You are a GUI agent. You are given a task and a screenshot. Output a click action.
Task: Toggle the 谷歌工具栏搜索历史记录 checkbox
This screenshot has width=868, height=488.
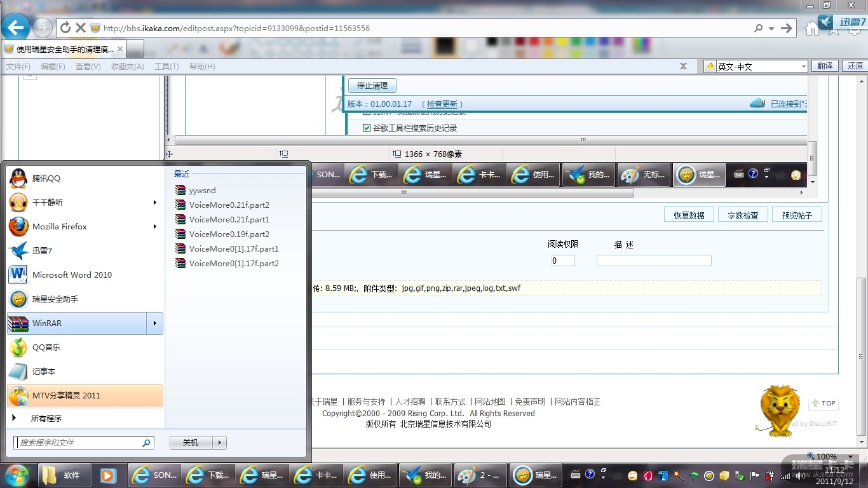[x=367, y=128]
